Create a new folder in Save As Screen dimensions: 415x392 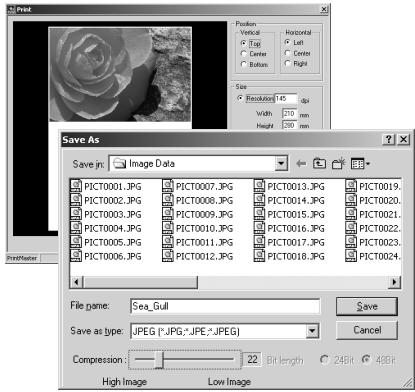[x=338, y=164]
